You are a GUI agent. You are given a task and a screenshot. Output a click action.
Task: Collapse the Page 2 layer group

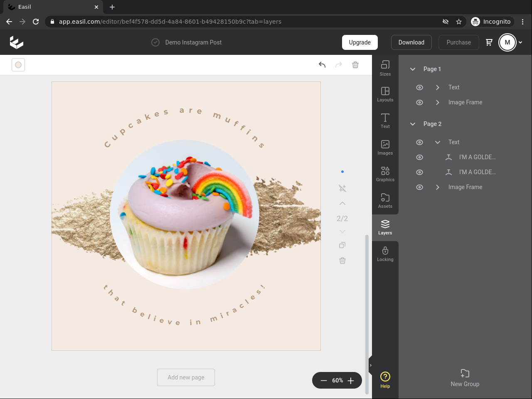point(413,124)
